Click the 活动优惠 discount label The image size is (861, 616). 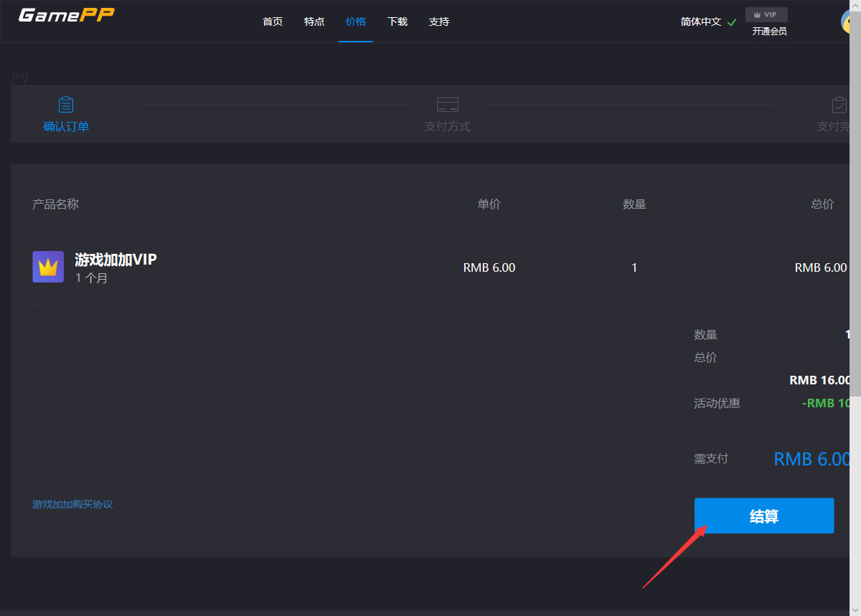717,404
